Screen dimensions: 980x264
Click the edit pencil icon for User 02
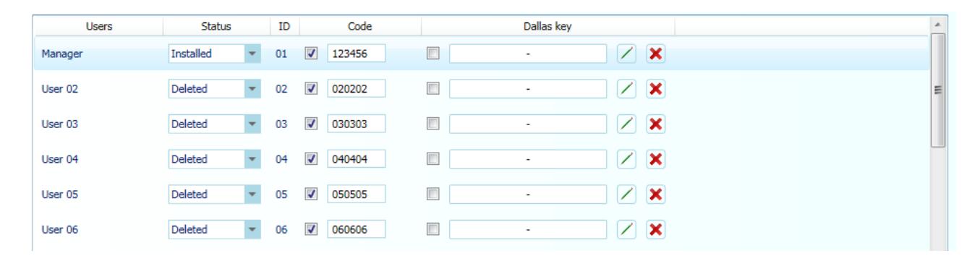[626, 89]
